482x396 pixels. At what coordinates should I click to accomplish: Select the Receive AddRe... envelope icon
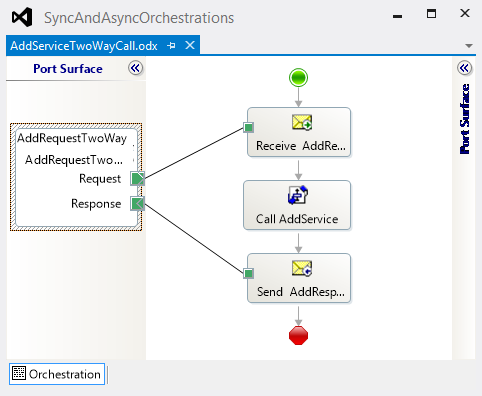302,122
